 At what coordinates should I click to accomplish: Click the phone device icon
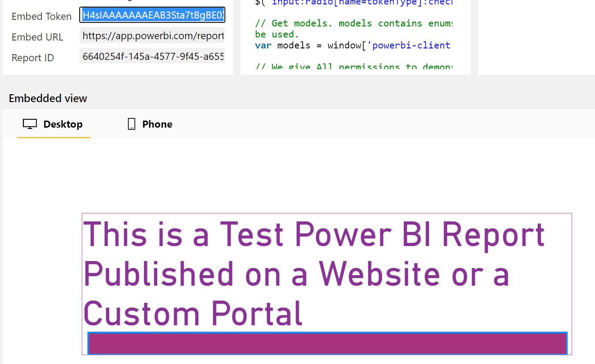[131, 124]
